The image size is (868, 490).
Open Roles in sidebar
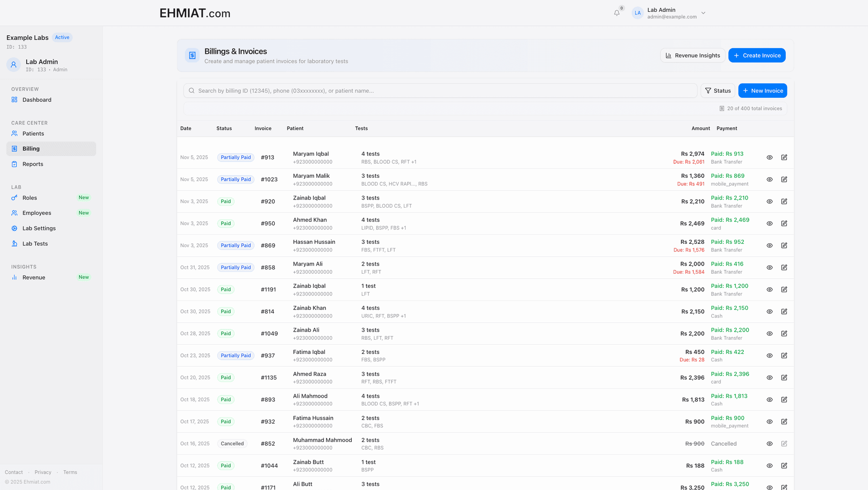click(x=51, y=198)
